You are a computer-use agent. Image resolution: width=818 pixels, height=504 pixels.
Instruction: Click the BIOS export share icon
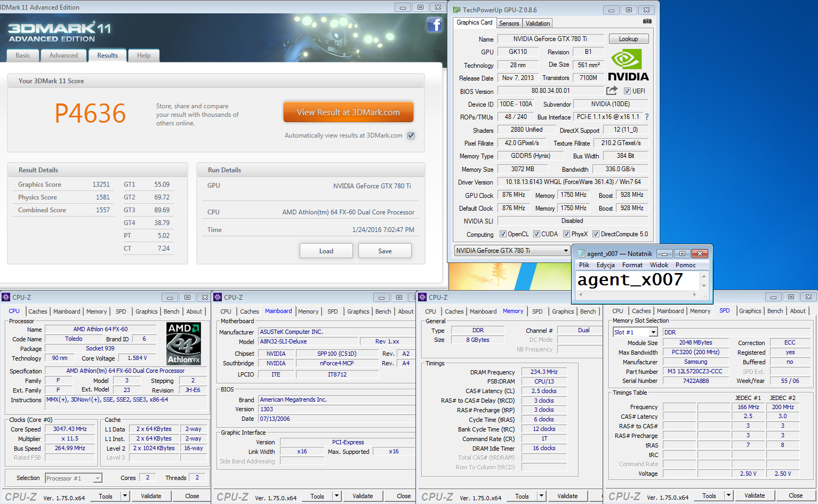click(612, 91)
